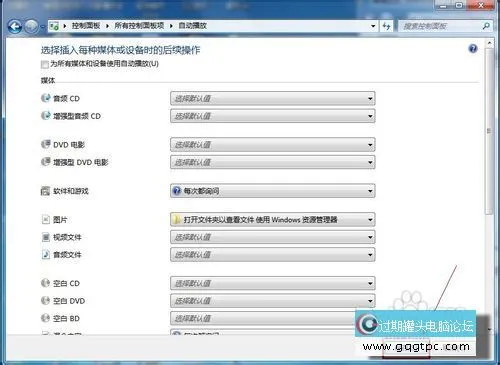This screenshot has height=365, width=500.
Task: Open the blue help question mark icon
Action: [473, 49]
